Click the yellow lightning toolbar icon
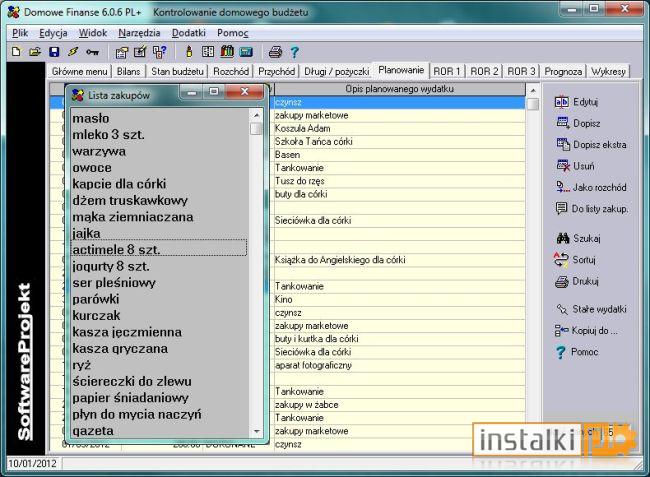Viewport: 650px width, 477px height. coord(73,52)
